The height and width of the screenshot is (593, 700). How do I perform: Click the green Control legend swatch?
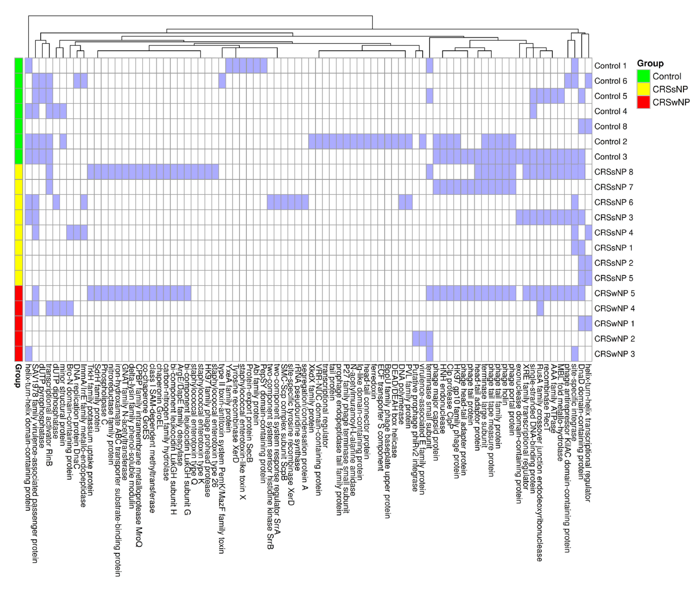pyautogui.click(x=643, y=76)
